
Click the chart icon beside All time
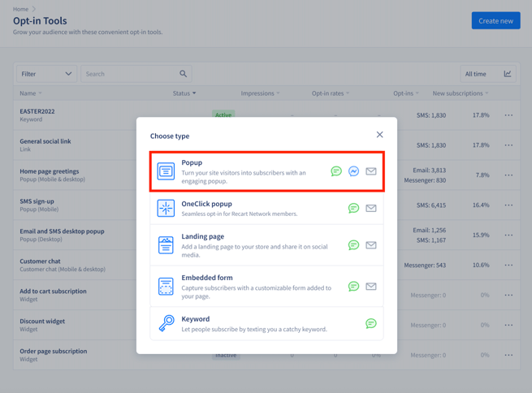(508, 74)
